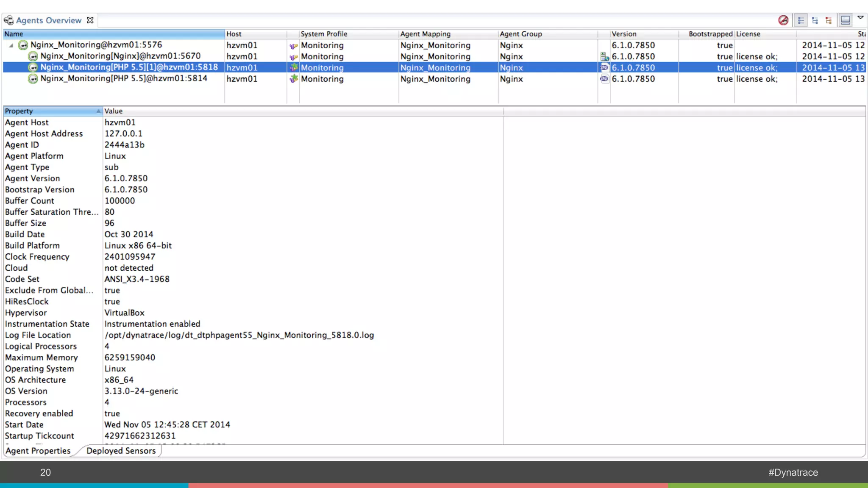
Task: Open the view menu dropdown triangle
Action: (860, 18)
